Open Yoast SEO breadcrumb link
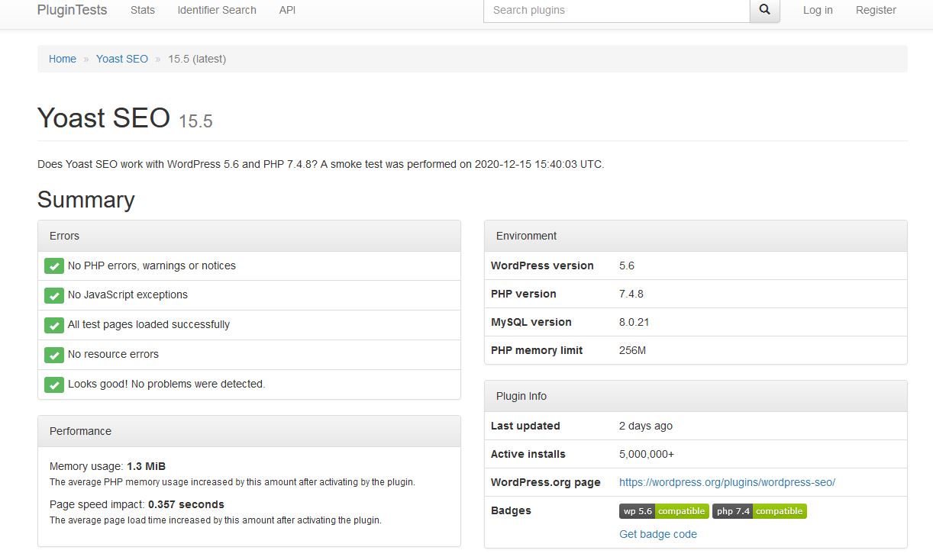 click(122, 59)
